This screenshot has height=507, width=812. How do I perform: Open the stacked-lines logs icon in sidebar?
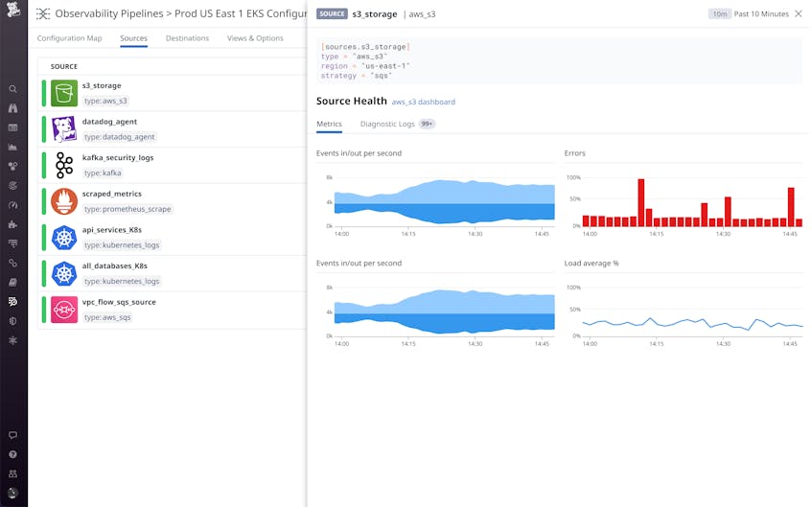[13, 243]
